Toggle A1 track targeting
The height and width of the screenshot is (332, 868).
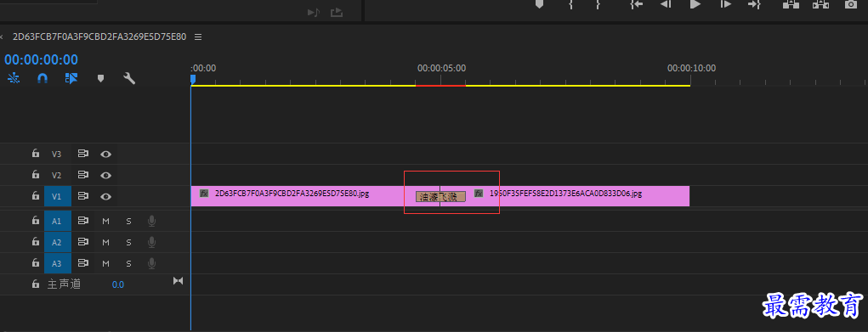pyautogui.click(x=58, y=222)
